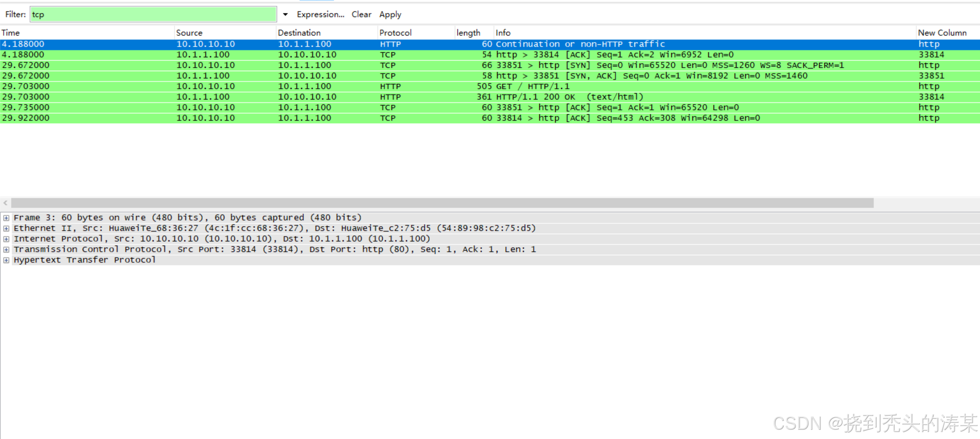Viewport: 980px width, 439px height.
Task: Expand the Frame 3 details node
Action: point(6,218)
